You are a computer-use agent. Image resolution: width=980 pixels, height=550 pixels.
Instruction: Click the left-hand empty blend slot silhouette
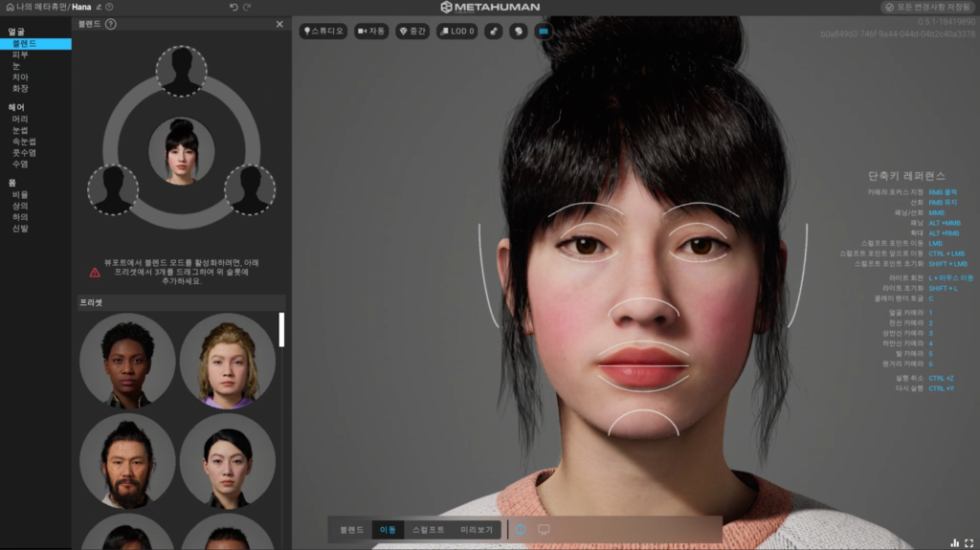pos(113,189)
